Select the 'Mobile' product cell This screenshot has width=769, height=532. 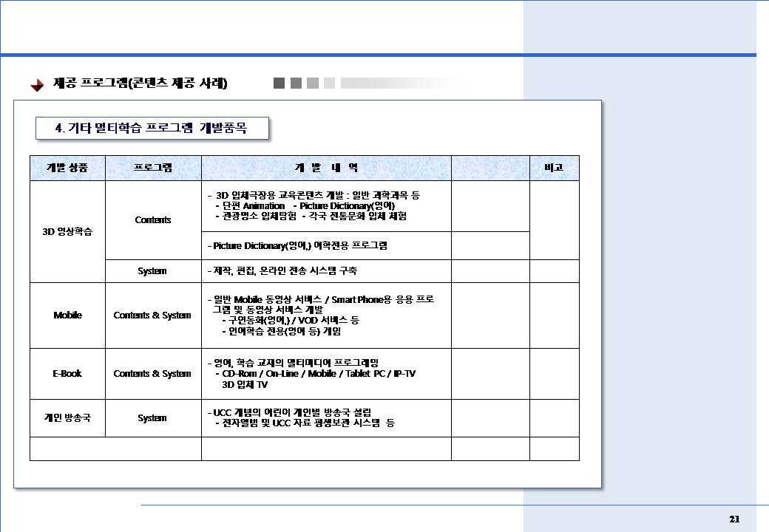[67, 316]
